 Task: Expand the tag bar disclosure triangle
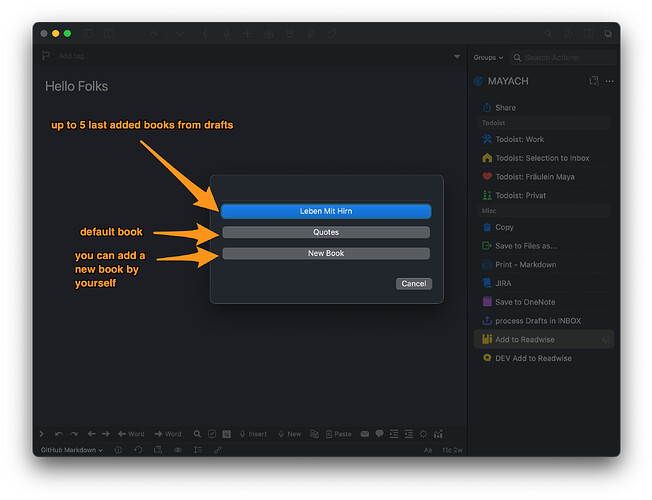coord(457,56)
